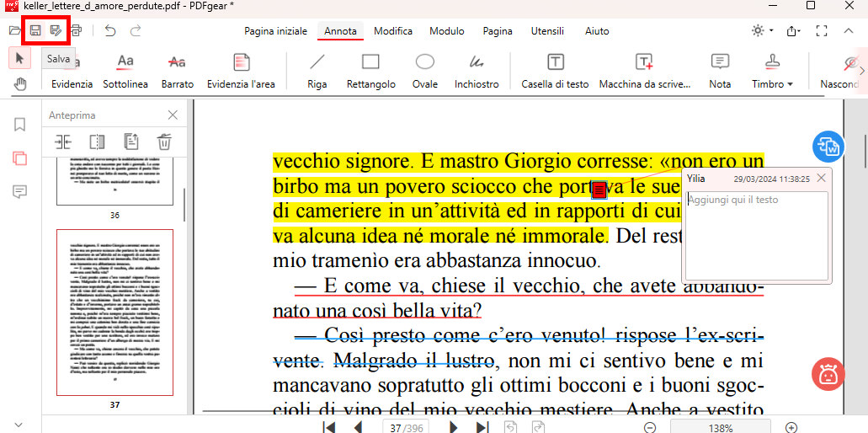Screen dimensions: 868x433
Task: Go to the last page
Action: tap(482, 427)
